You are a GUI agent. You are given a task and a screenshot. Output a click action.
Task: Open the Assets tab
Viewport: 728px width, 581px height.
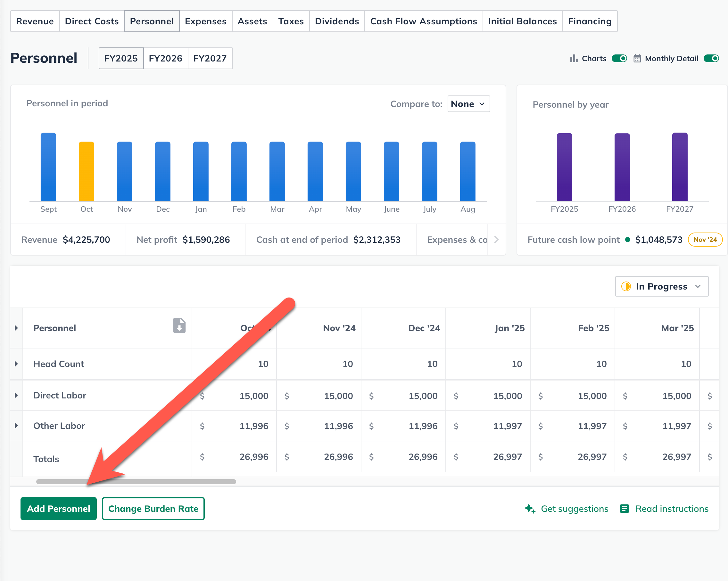pos(252,21)
